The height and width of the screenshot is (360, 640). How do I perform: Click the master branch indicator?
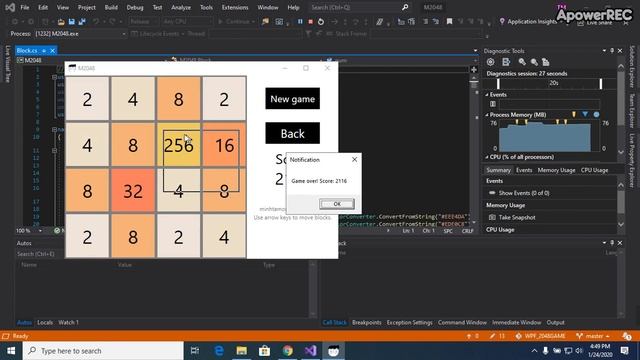593,336
